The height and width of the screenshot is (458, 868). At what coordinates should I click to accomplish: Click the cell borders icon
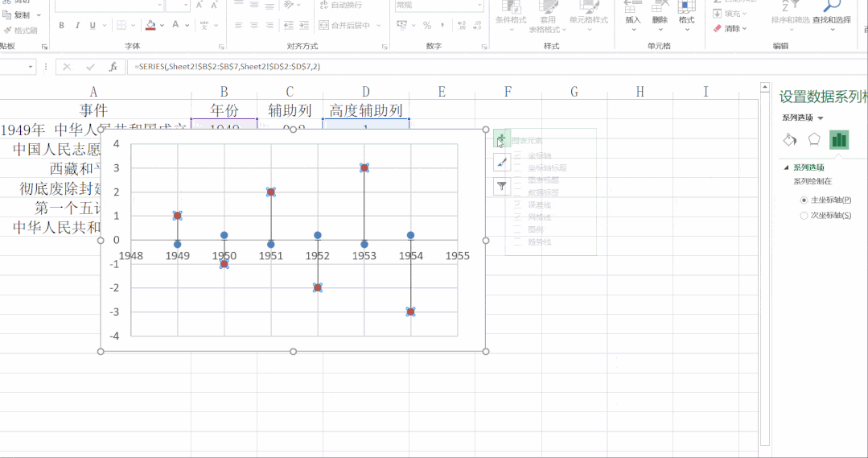tap(121, 26)
